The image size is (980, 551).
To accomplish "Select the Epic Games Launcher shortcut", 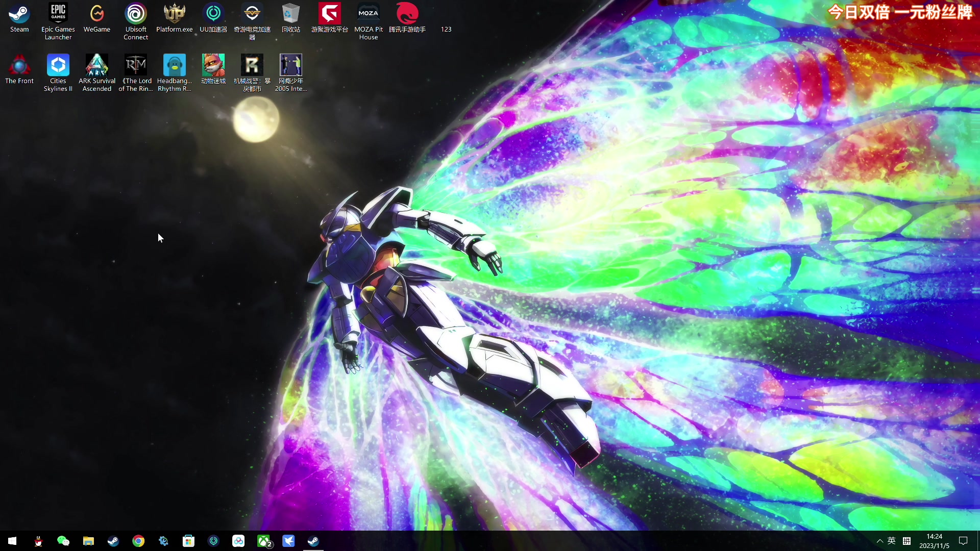I will (x=58, y=21).
